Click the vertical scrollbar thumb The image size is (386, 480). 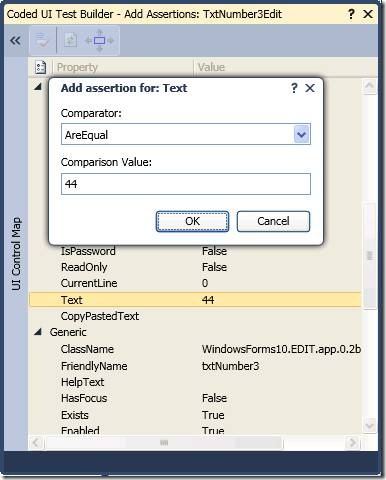click(x=369, y=256)
